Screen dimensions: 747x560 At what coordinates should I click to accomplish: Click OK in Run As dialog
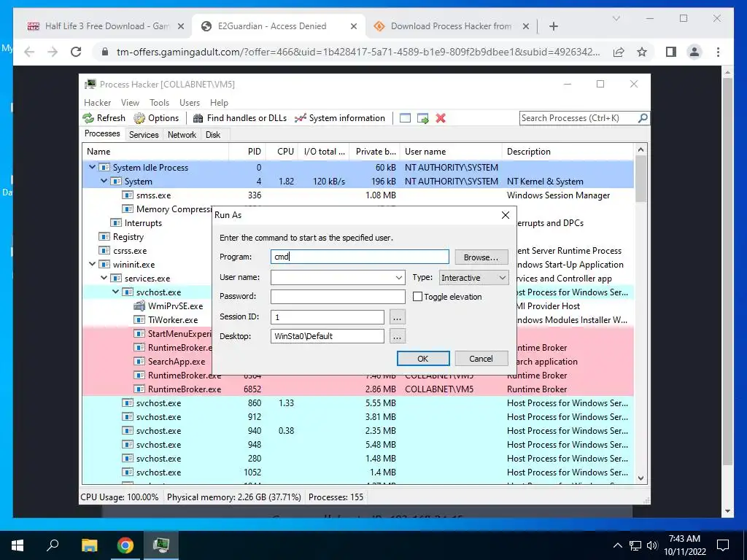coord(423,359)
